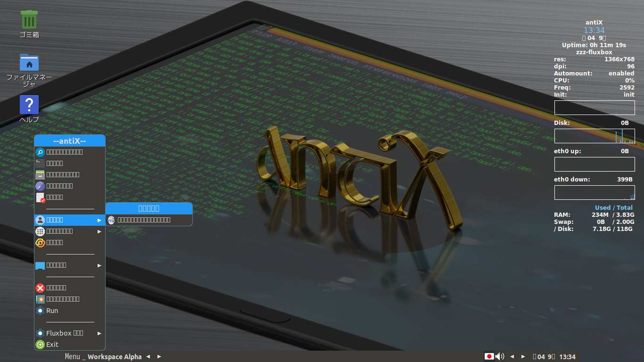
Task: Click the control centre icon below red X
Action: 40,299
